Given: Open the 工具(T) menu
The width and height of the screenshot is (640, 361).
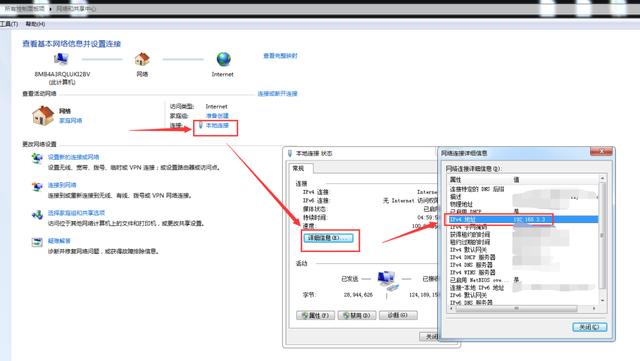Looking at the screenshot, I should 9,24.
